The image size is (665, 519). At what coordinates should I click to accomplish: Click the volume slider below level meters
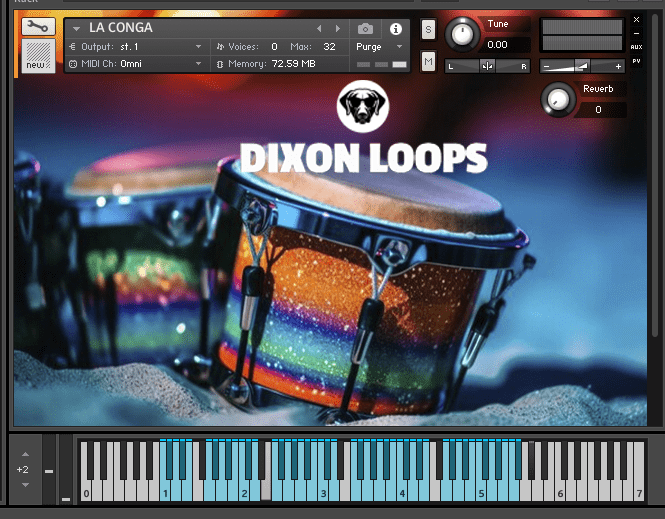[x=582, y=66]
